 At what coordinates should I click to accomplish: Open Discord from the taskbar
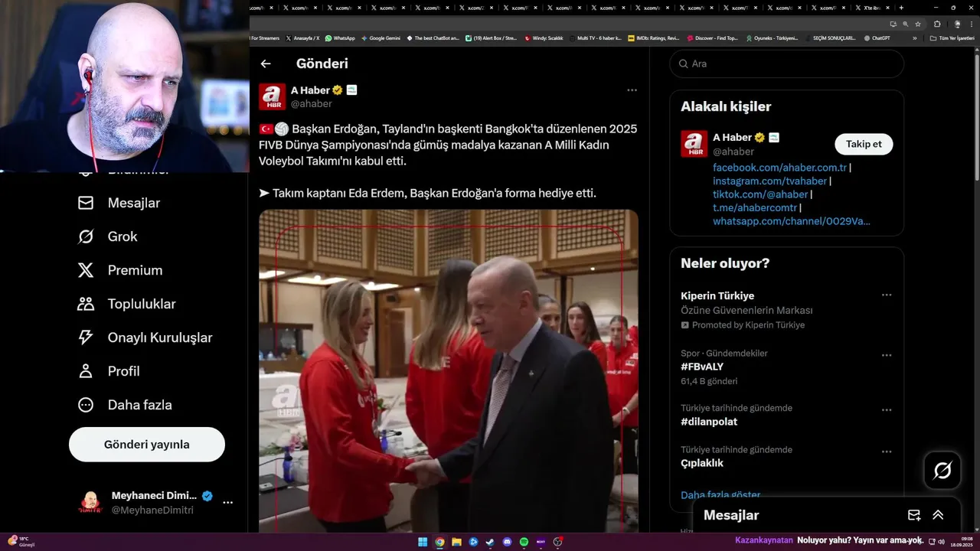click(507, 542)
